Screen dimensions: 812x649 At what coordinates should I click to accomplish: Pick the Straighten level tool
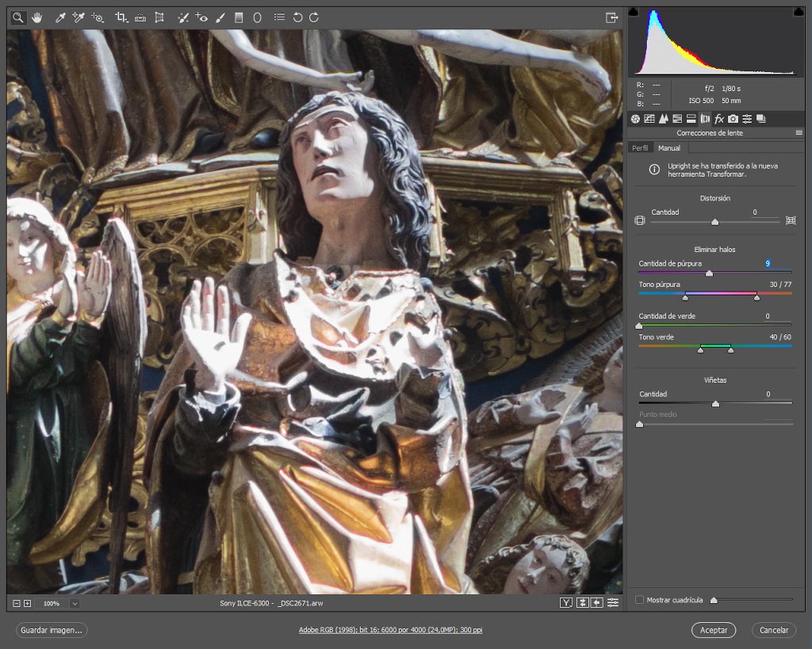140,17
